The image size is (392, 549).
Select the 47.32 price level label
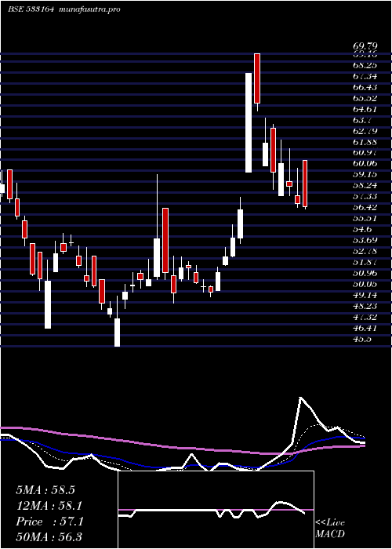365,317
